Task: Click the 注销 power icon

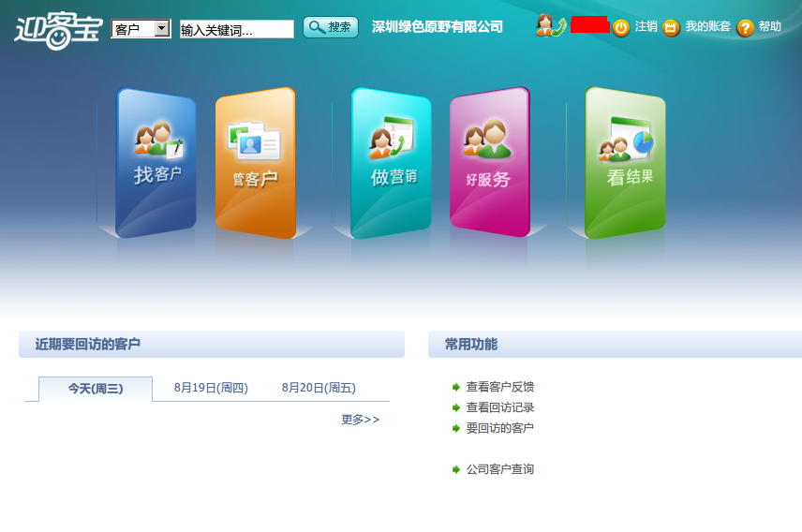Action: (x=621, y=27)
